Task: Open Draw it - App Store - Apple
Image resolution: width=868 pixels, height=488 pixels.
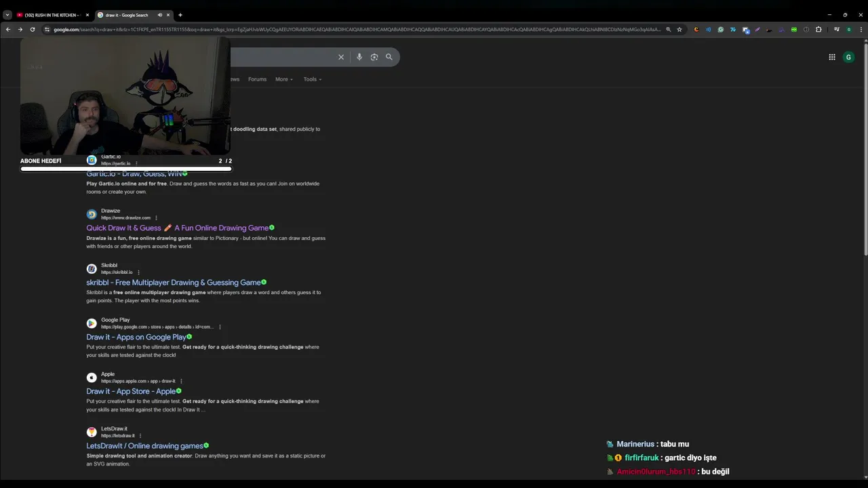Action: point(131,391)
